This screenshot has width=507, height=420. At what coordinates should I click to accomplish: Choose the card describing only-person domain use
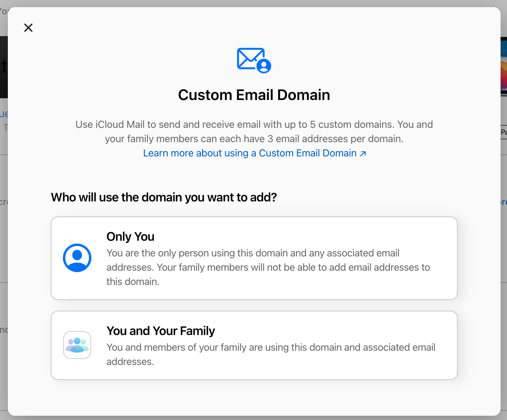[254, 258]
